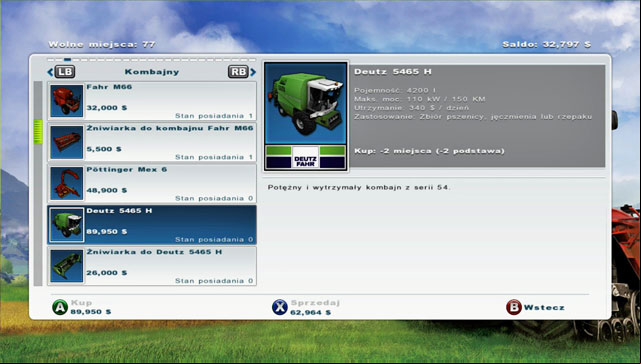Click the 48,900 $ price
The image size is (641, 364).
tap(107, 191)
